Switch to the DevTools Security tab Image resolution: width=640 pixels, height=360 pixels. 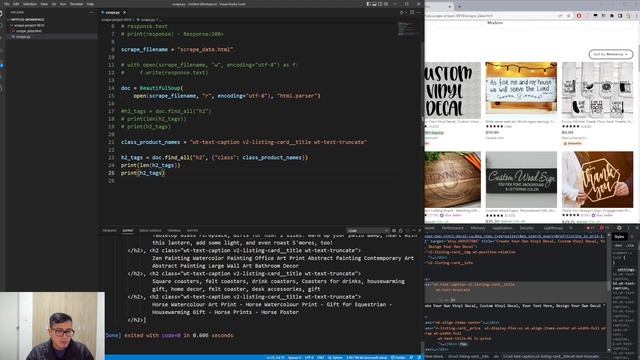click(x=526, y=228)
